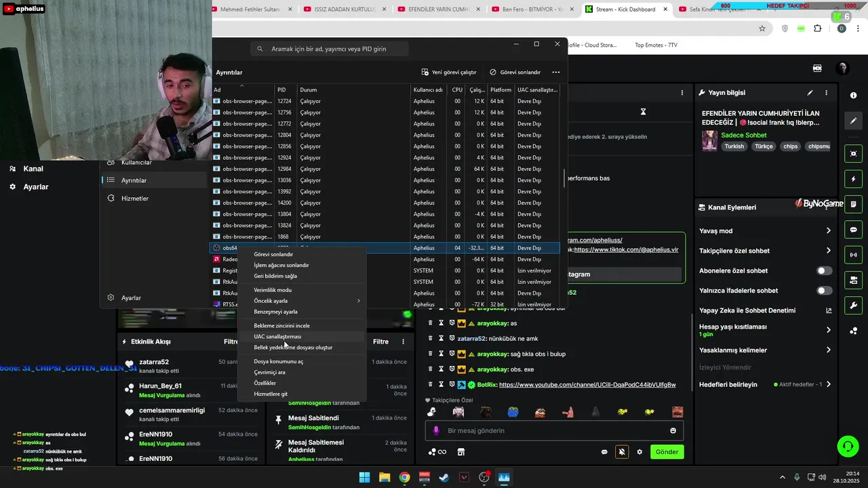
Task: Select highlighted pencil icon in right sidebar
Action: (853, 121)
